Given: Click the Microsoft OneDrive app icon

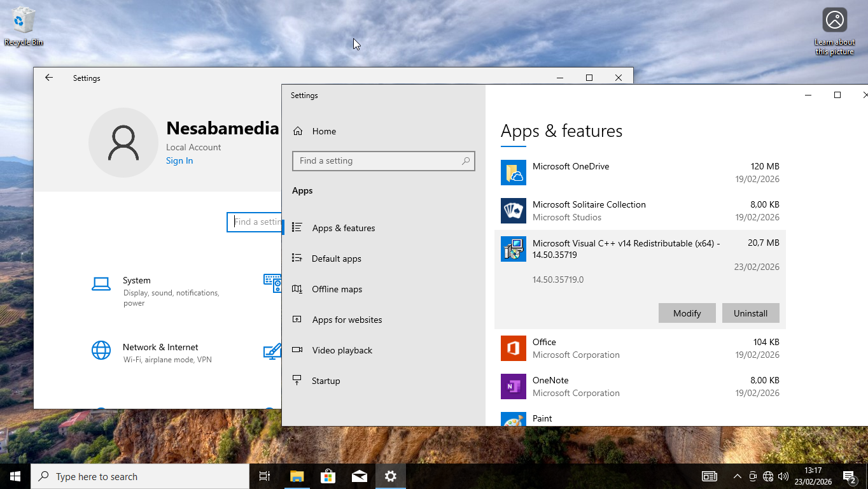Looking at the screenshot, I should [513, 173].
